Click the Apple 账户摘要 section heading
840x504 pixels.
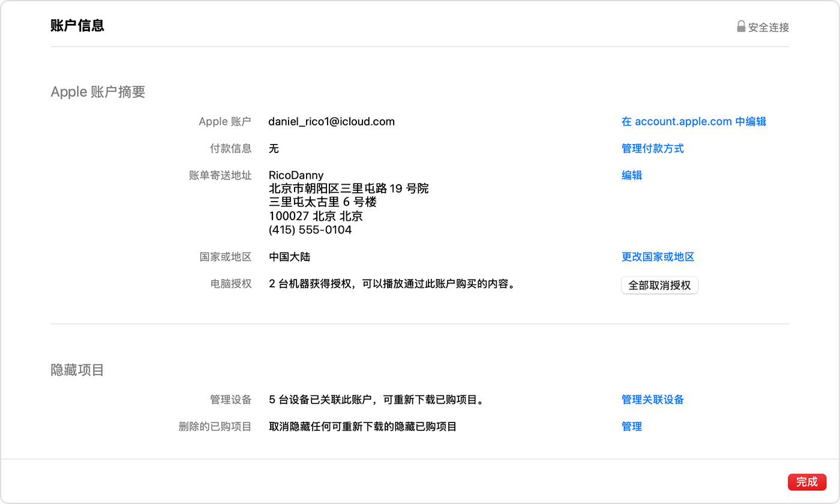[98, 92]
